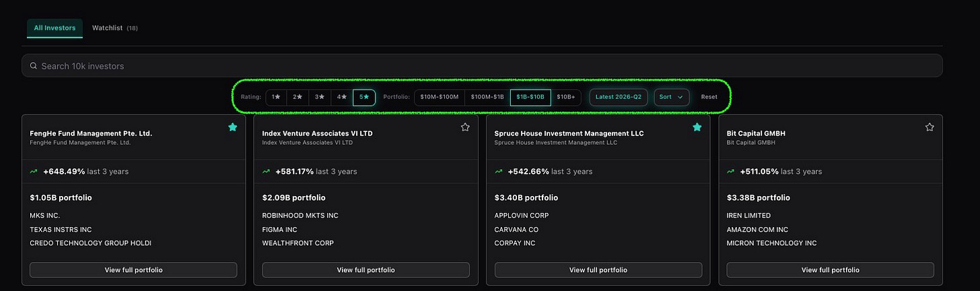Open Bit Capital GMBH full portfolio
This screenshot has height=291, width=980.
pyautogui.click(x=830, y=269)
